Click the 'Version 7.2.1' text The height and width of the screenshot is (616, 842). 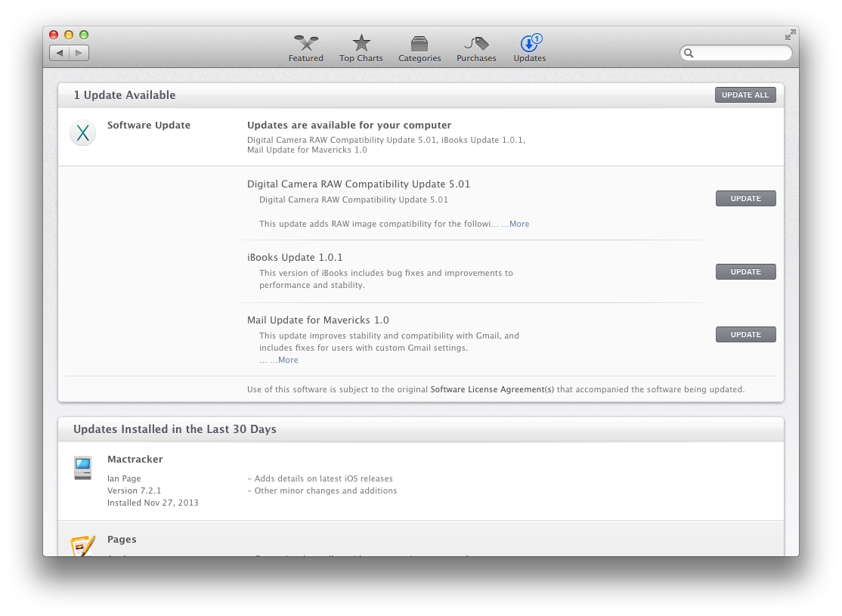(135, 491)
